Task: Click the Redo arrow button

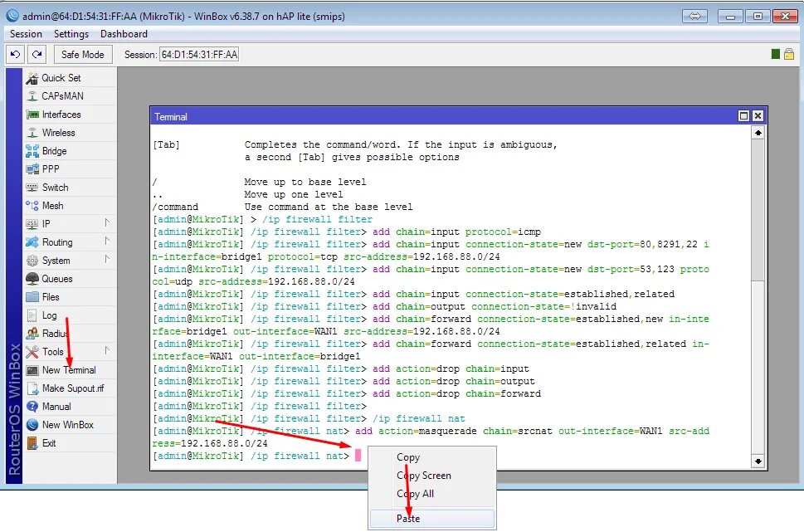Action: point(37,55)
